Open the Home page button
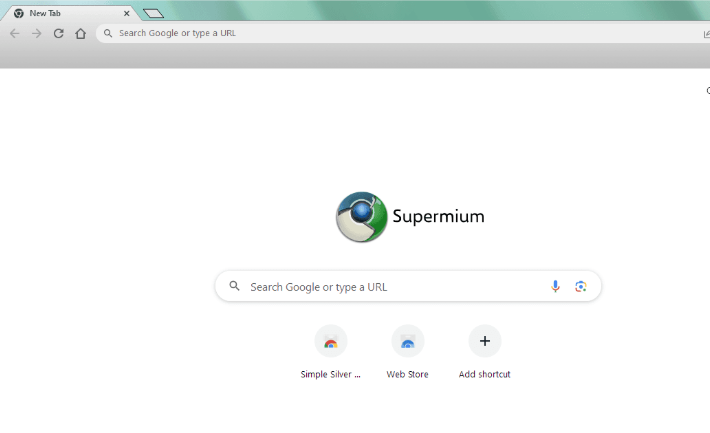Screen dimensions: 710x433 [x=81, y=34]
